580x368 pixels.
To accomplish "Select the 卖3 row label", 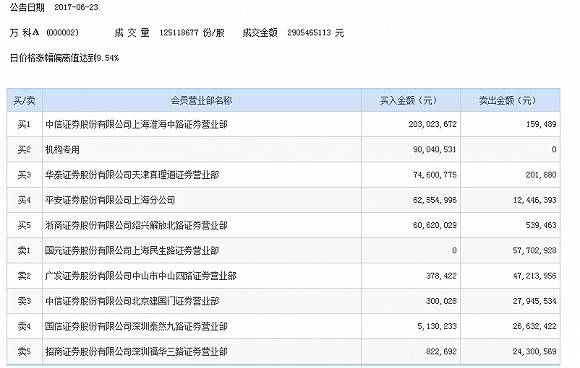I will coord(24,301).
